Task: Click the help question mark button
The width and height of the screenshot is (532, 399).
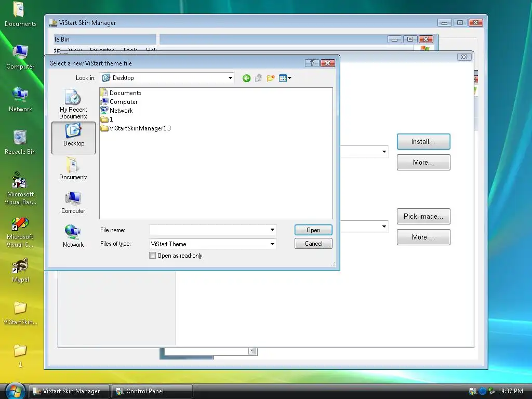Action: point(312,63)
